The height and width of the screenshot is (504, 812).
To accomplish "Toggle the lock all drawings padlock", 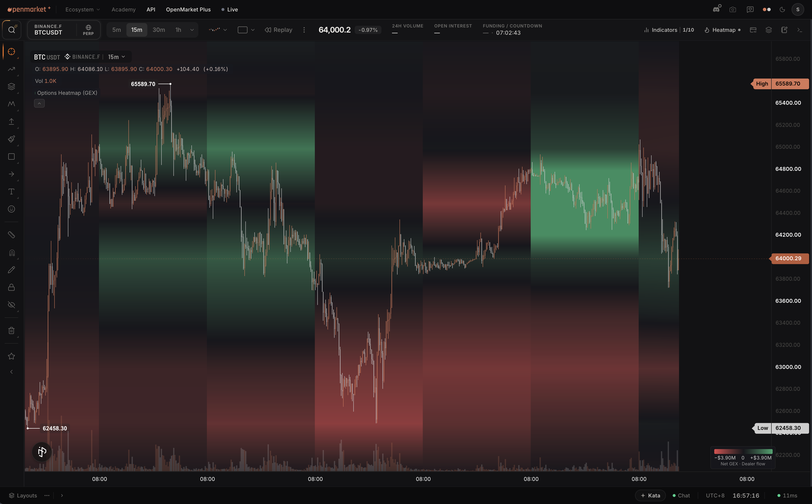I will (x=11, y=287).
